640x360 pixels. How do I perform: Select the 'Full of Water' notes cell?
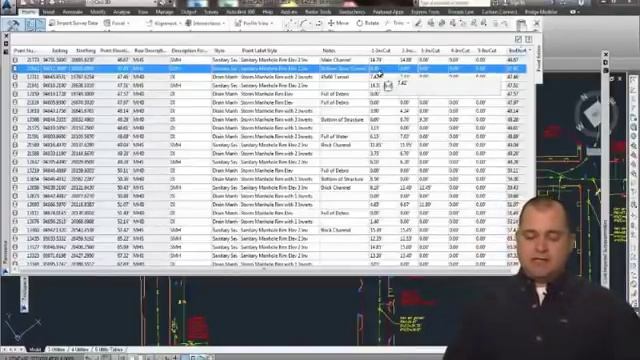pos(335,136)
